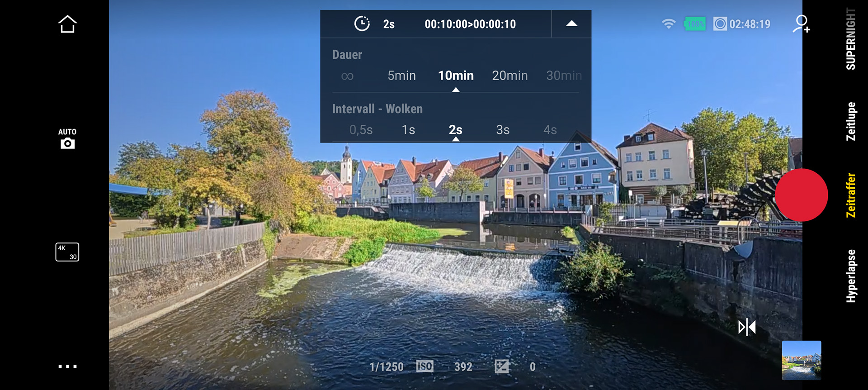The height and width of the screenshot is (390, 868).
Task: Toggle the mirror flip view icon
Action: tap(747, 327)
